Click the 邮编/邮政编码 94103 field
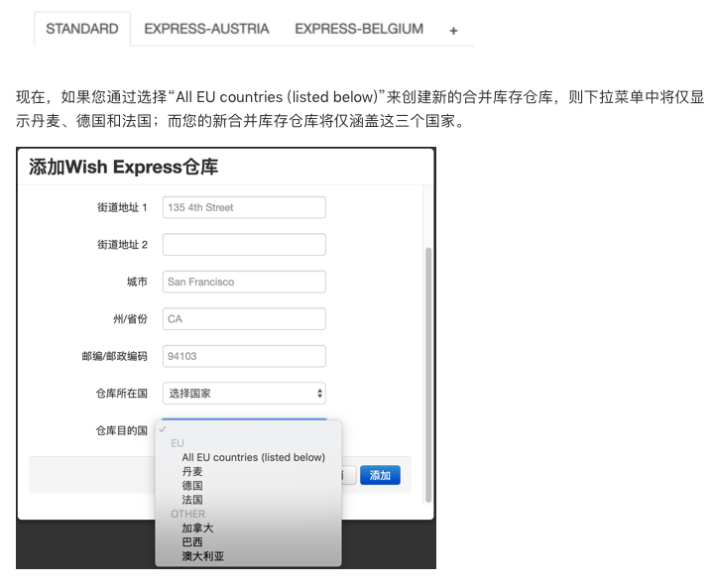The height and width of the screenshot is (588, 716). coord(244,356)
